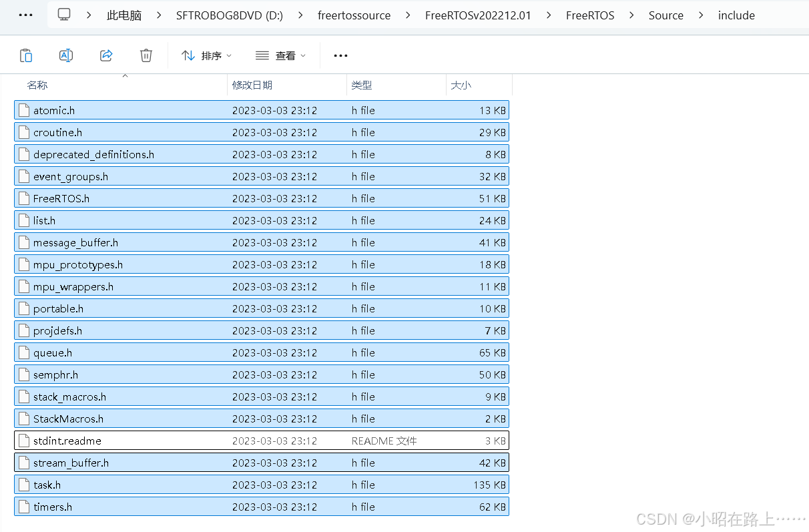This screenshot has height=532, width=809.
Task: Click the file icon of atomic.h
Action: pos(24,110)
